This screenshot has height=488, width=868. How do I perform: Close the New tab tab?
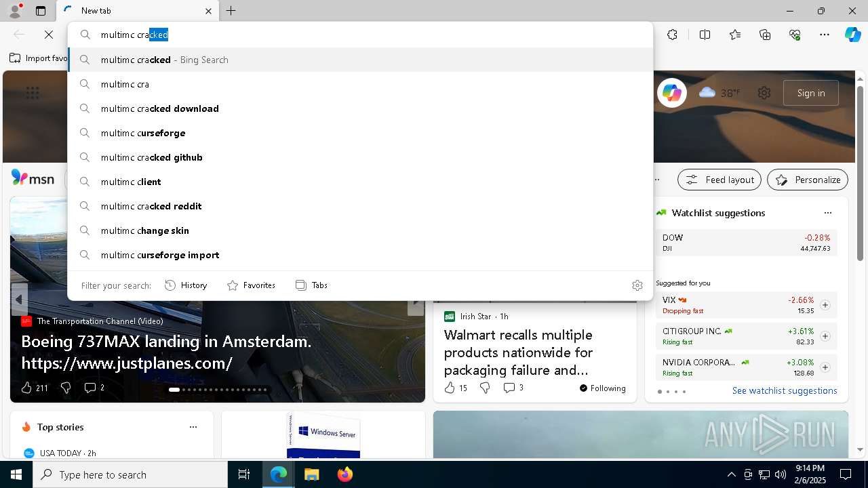coord(208,11)
